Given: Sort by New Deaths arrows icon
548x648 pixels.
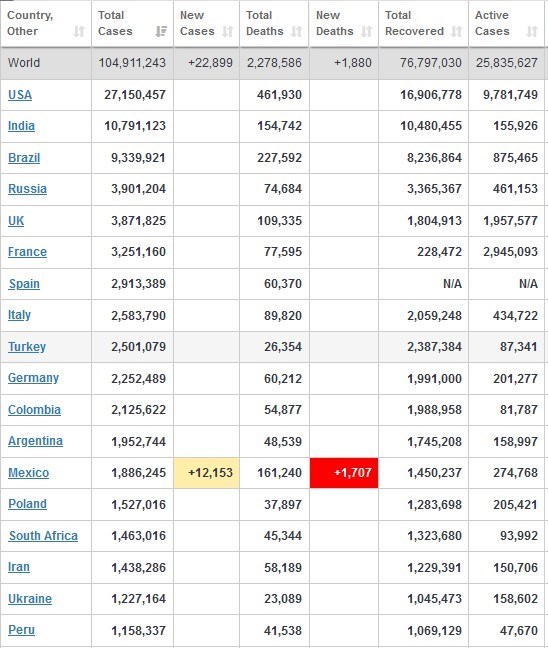Looking at the screenshot, I should (x=367, y=31).
